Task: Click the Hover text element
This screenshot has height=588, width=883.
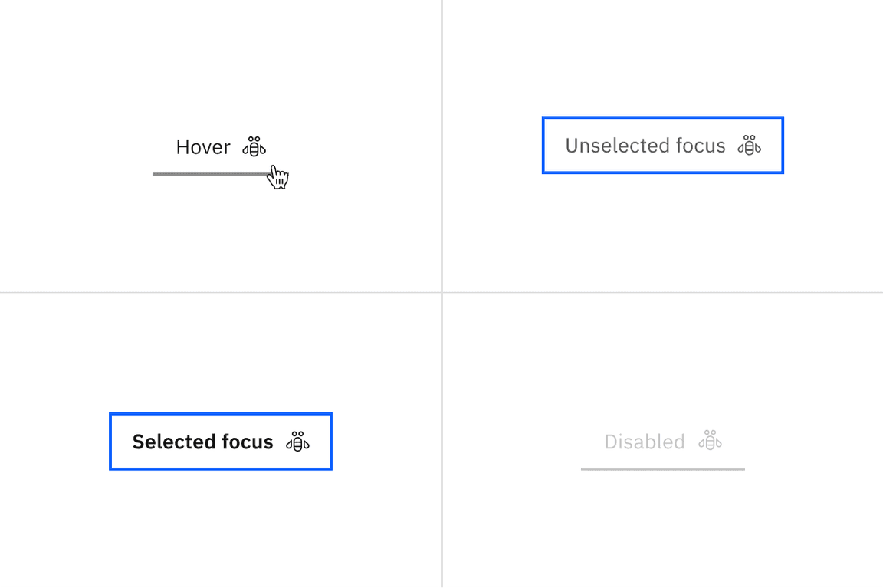Action: (204, 147)
